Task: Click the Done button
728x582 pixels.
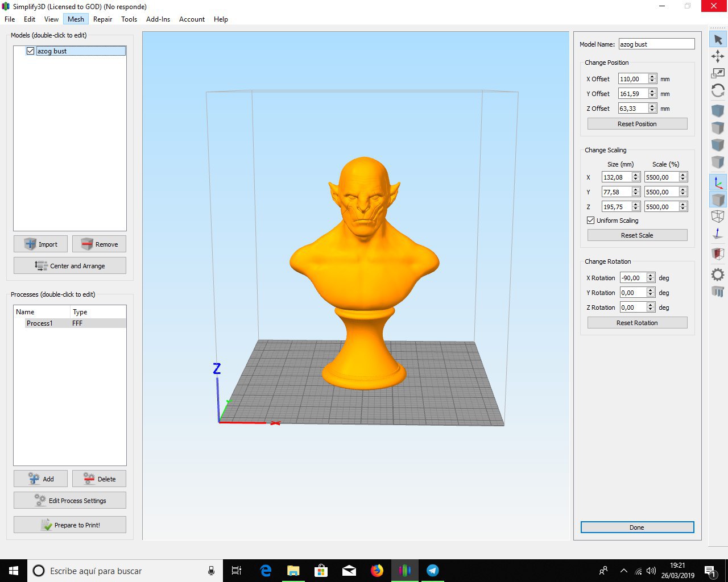Action: (637, 527)
